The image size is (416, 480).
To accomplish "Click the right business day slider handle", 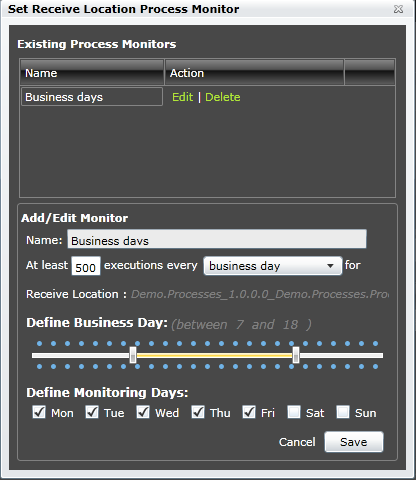I will click(296, 355).
